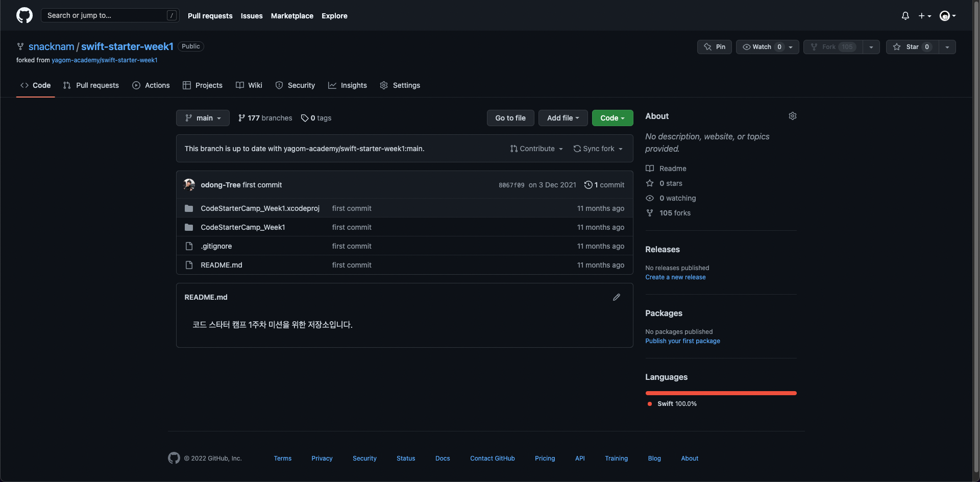This screenshot has width=980, height=482.
Task: Click Publish your first package
Action: coord(682,341)
